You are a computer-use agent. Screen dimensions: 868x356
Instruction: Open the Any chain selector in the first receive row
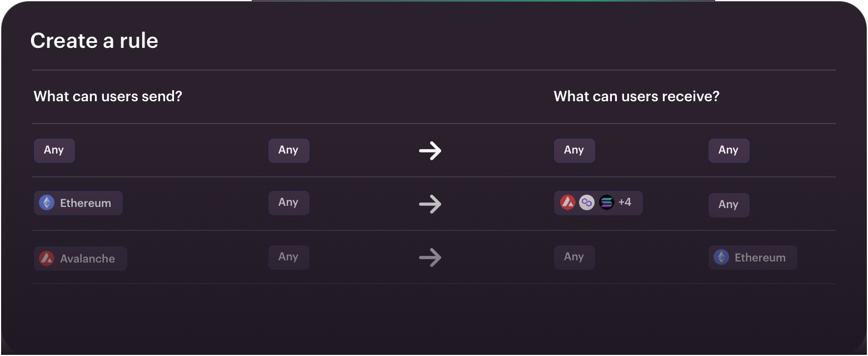(574, 150)
